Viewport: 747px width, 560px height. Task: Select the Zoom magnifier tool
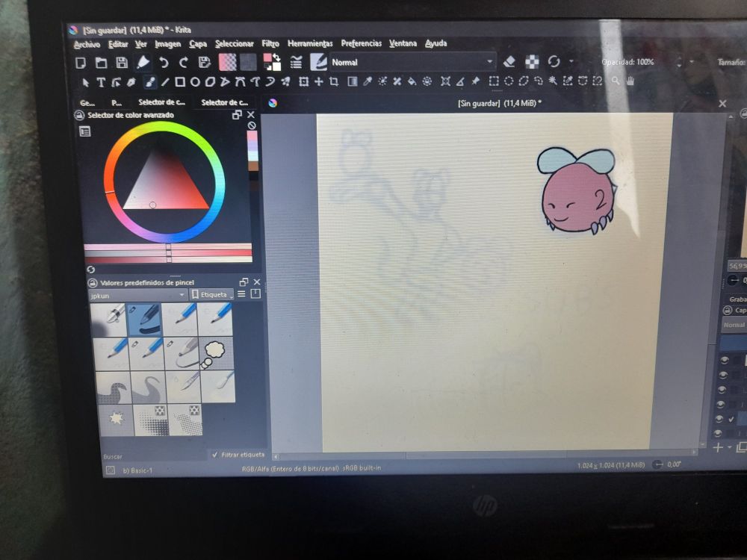click(x=616, y=81)
